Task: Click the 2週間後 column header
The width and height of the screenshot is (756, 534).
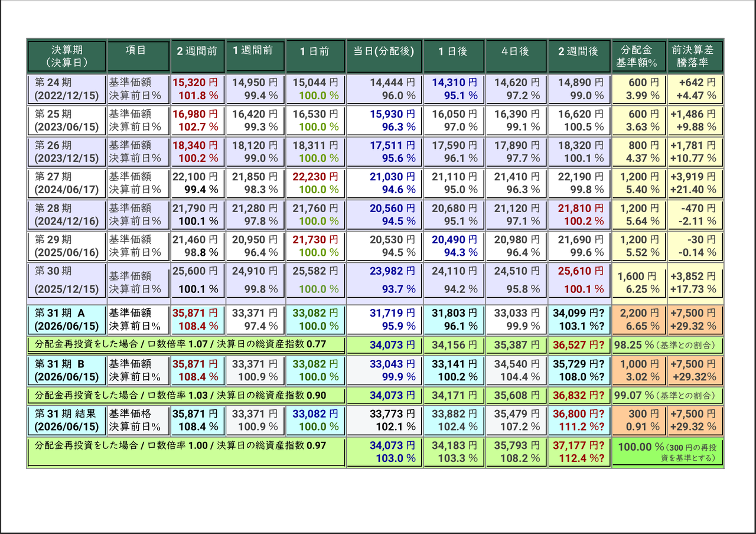Action: (x=579, y=56)
